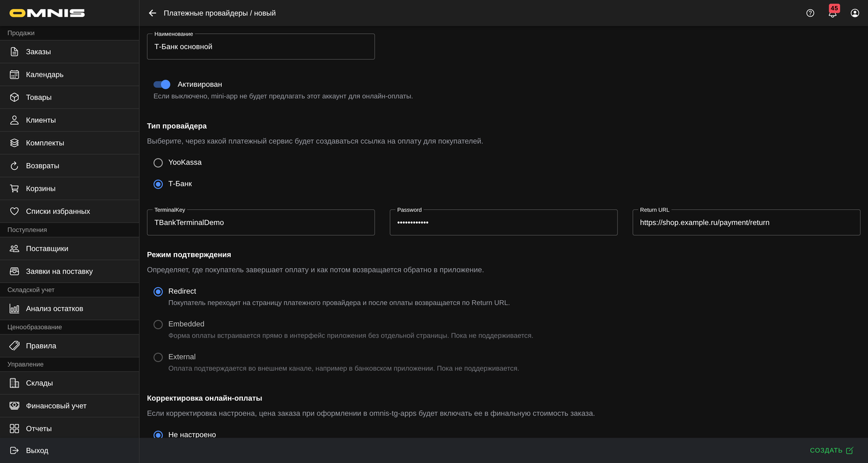The image size is (868, 463).
Task: Open Финансовый учет menu item
Action: point(69,406)
